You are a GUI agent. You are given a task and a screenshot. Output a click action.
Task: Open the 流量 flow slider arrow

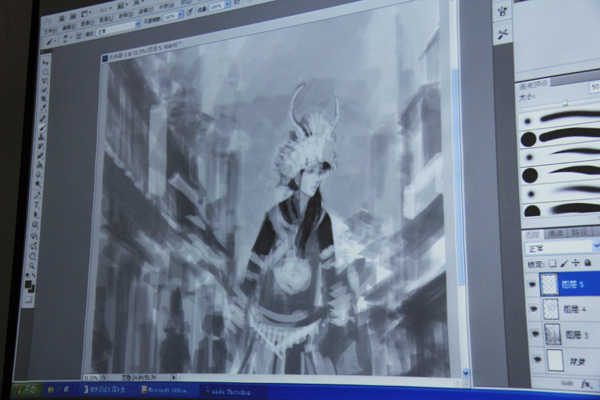227,4
